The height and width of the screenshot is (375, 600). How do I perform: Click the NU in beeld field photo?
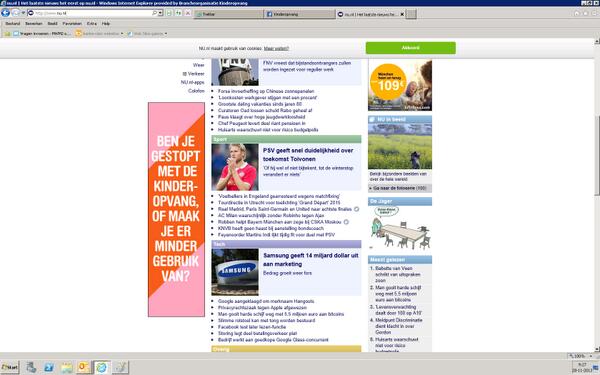(400, 146)
